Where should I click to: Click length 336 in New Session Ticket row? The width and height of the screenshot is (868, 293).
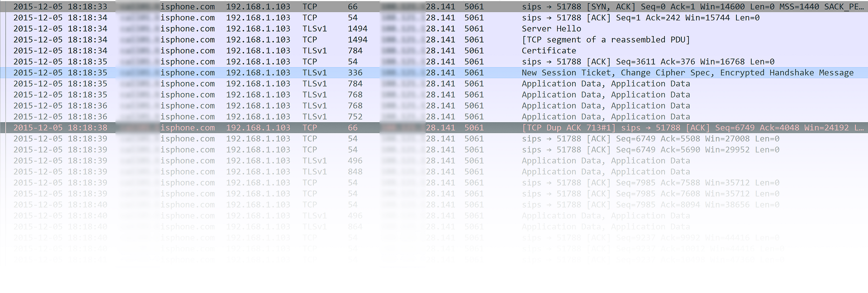pyautogui.click(x=355, y=73)
